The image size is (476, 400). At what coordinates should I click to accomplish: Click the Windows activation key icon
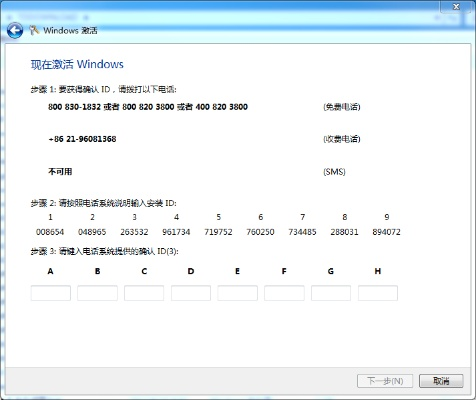click(x=34, y=30)
